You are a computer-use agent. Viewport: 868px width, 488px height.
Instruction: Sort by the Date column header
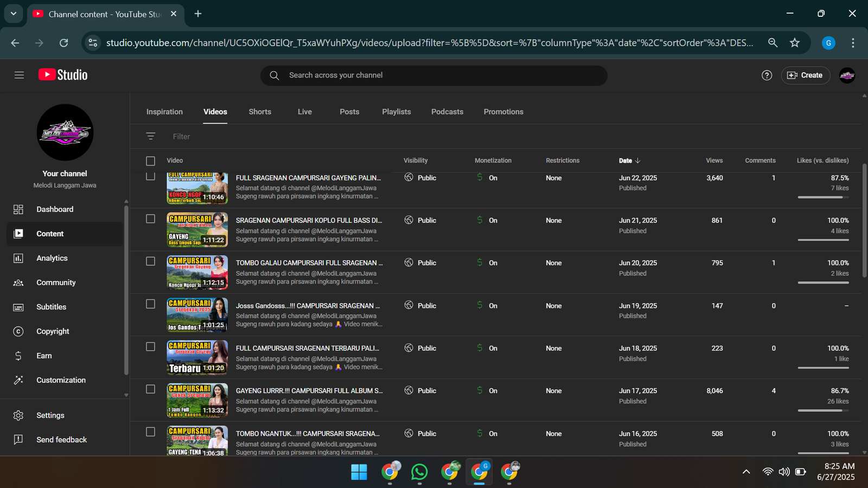[x=629, y=160]
